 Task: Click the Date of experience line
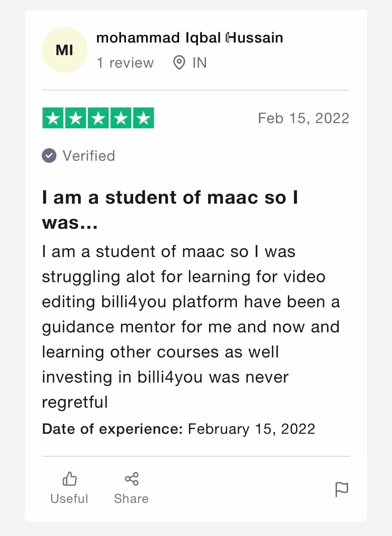[178, 429]
